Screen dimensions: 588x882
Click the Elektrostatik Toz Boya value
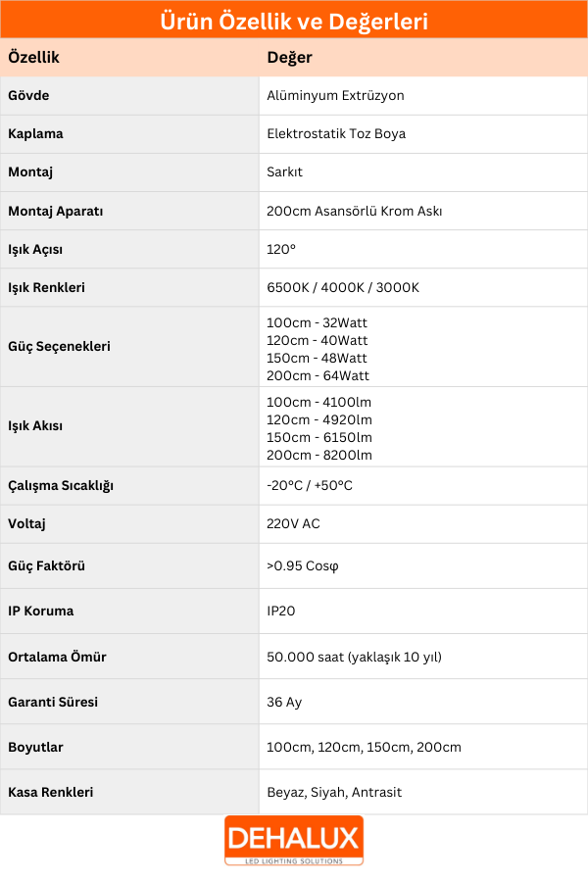point(336,134)
